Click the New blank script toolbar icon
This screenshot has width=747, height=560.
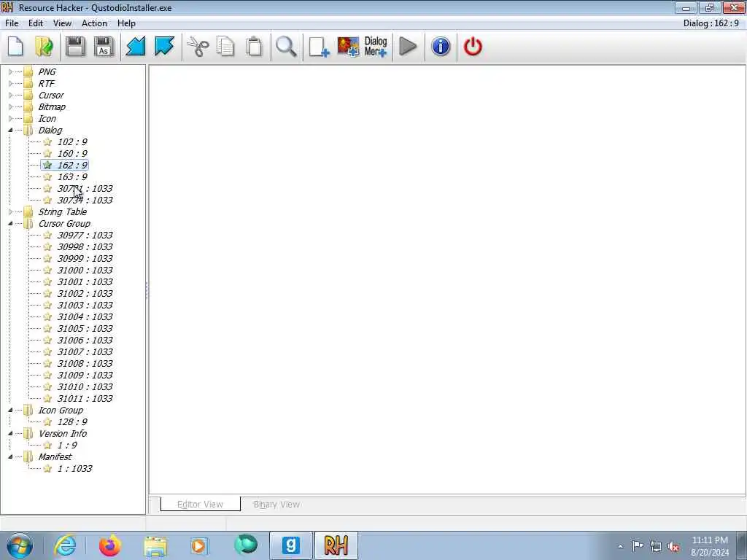pyautogui.click(x=15, y=47)
